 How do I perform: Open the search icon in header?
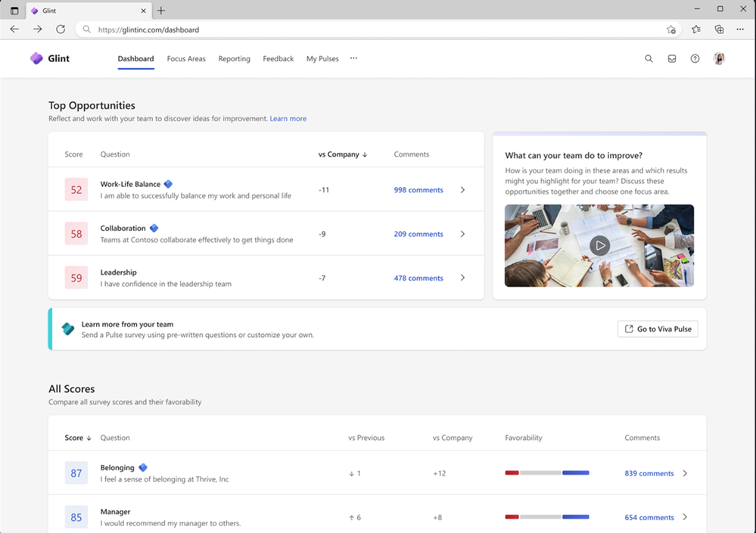[649, 58]
